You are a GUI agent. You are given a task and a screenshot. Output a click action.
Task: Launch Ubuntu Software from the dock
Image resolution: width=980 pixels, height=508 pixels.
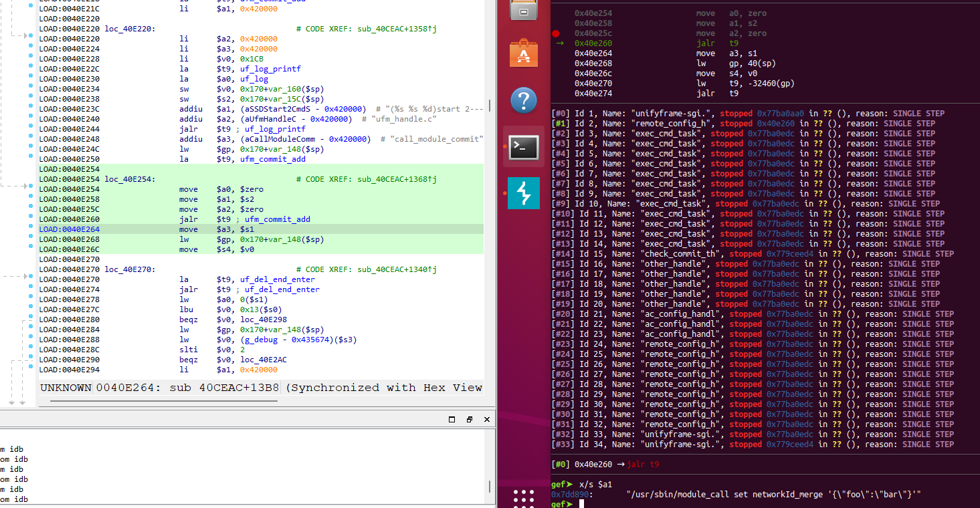[523, 53]
